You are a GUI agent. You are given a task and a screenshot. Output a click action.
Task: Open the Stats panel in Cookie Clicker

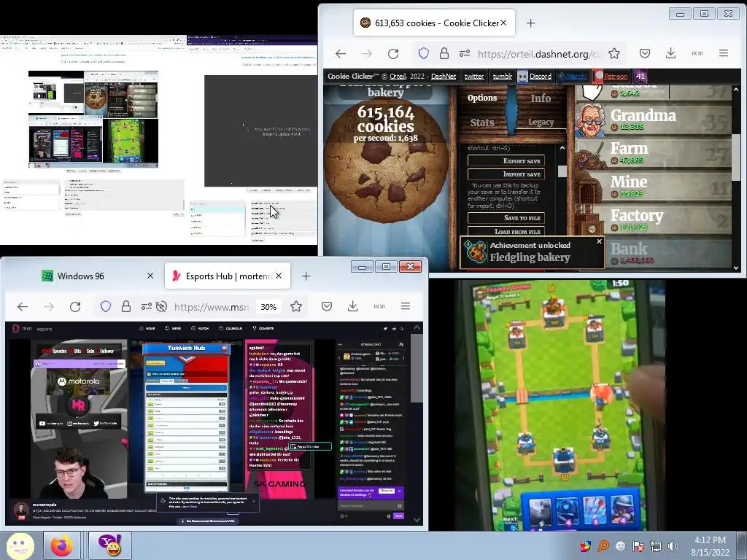[482, 122]
